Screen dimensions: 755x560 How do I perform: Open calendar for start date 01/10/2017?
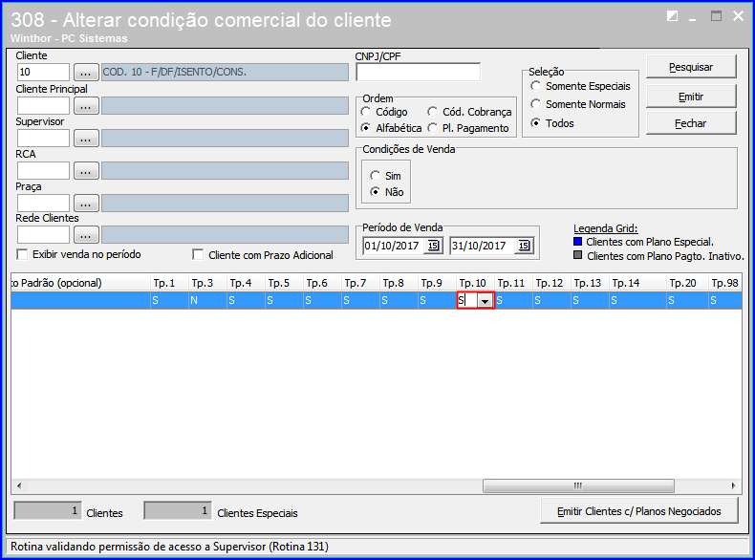(433, 246)
